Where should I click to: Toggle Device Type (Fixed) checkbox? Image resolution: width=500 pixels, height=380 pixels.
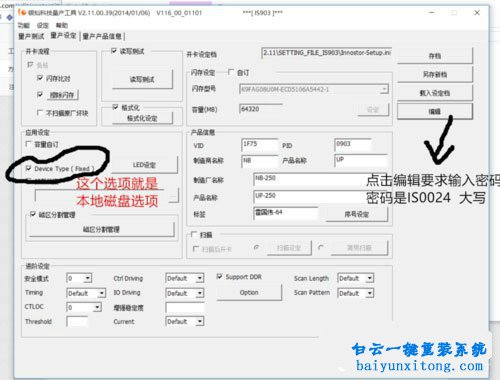pyautogui.click(x=29, y=168)
